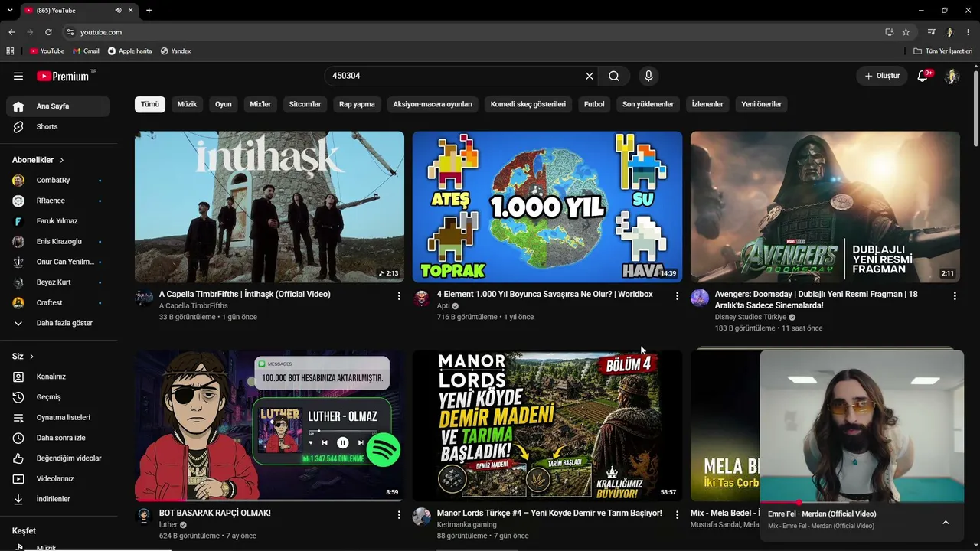Click the Emre Fel miniplayer video
The width and height of the screenshot is (980, 551).
(862, 426)
